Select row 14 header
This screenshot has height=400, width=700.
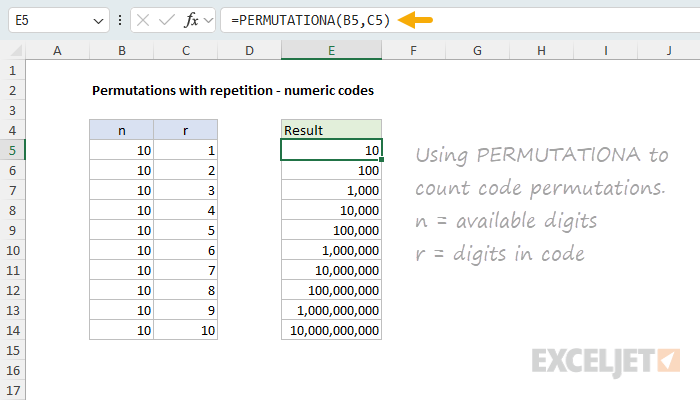12,330
